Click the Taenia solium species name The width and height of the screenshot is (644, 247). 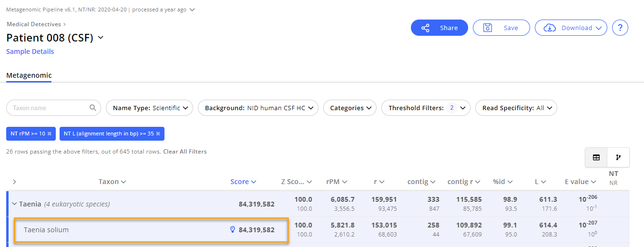(46, 230)
